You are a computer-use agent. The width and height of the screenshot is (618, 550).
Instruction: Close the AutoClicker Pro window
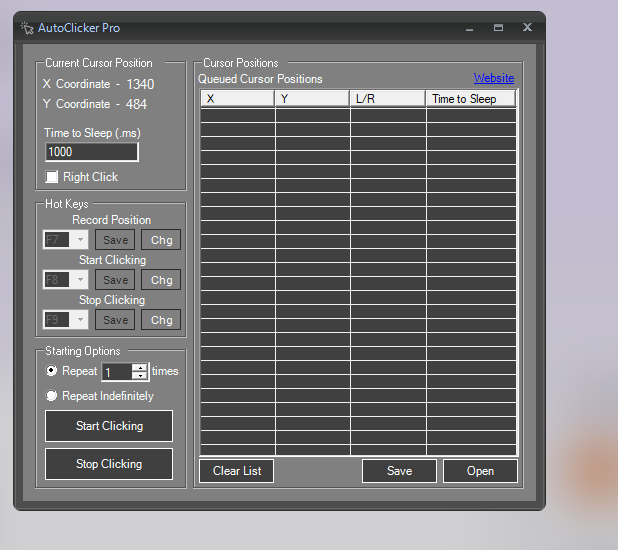click(x=527, y=27)
